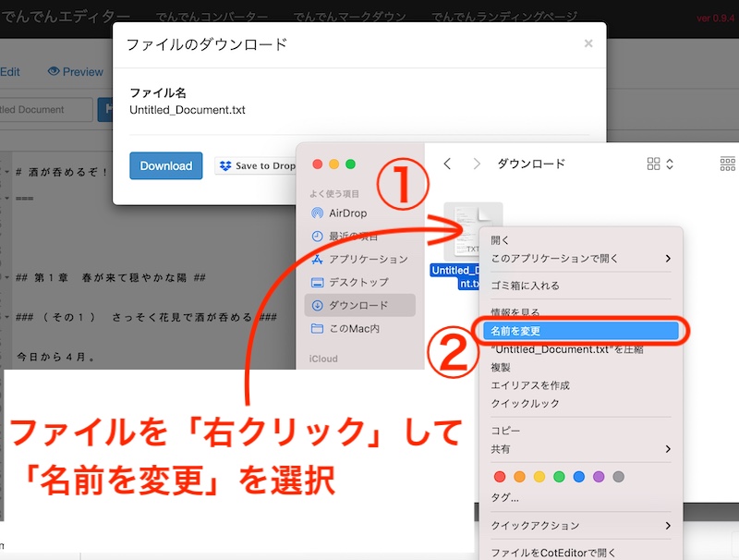This screenshot has height=560, width=739.
Task: Select 複製 in context menu
Action: (x=502, y=367)
